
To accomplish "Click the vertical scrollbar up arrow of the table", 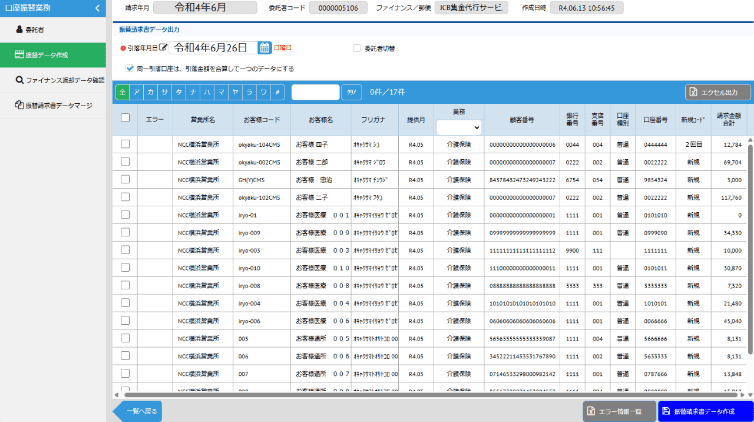I will 750,140.
